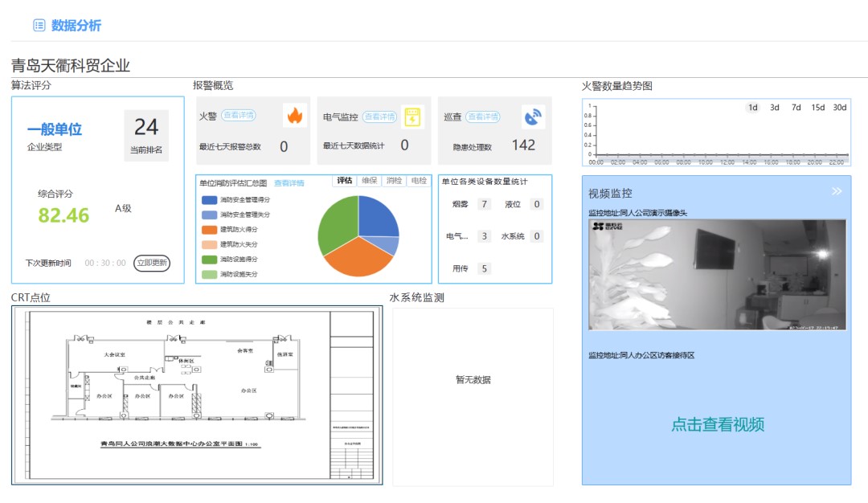Toggle the 建筑防火得分 orange legend swatch

point(209,230)
